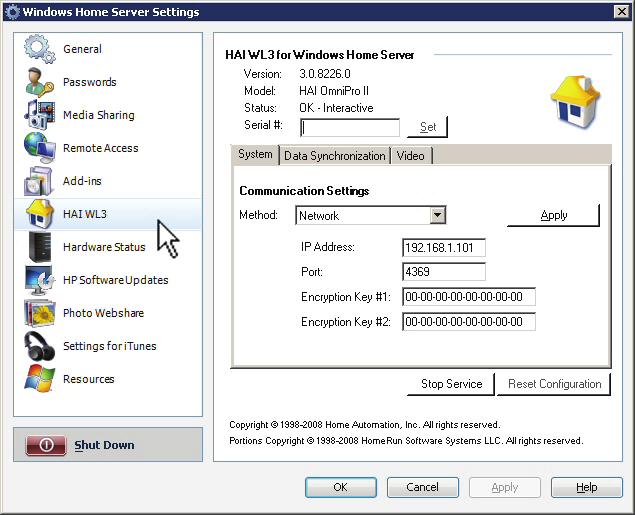Switch to the Data Synchronization tab
Viewport: 635px width, 515px height.
[x=335, y=156]
